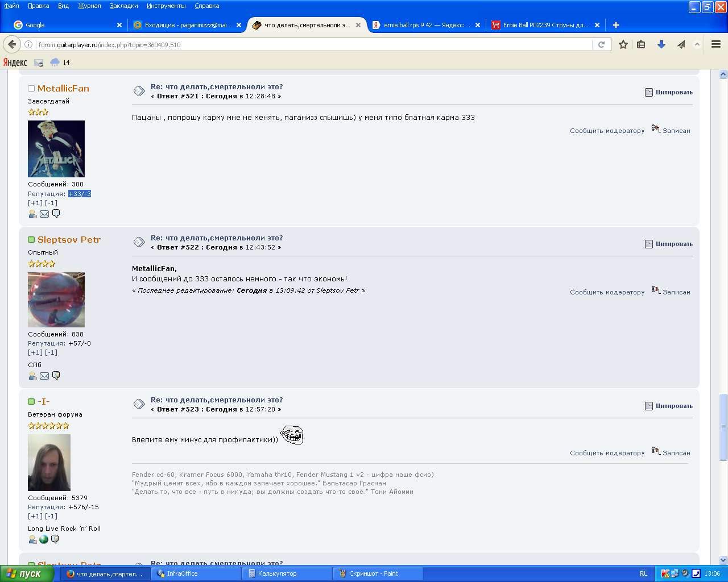Screen dimensions: 728x582
Task: Give Sleptsov Petr a [+1] reputation
Action: click(35, 352)
